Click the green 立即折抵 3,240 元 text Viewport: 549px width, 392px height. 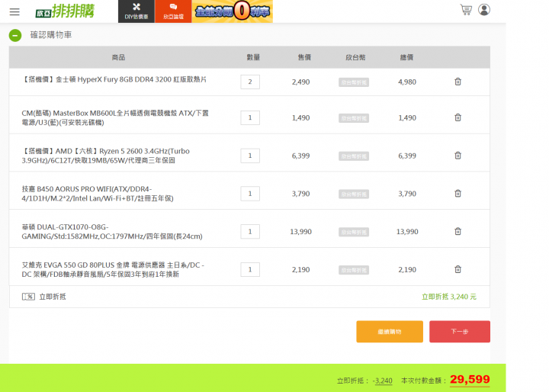point(449,297)
